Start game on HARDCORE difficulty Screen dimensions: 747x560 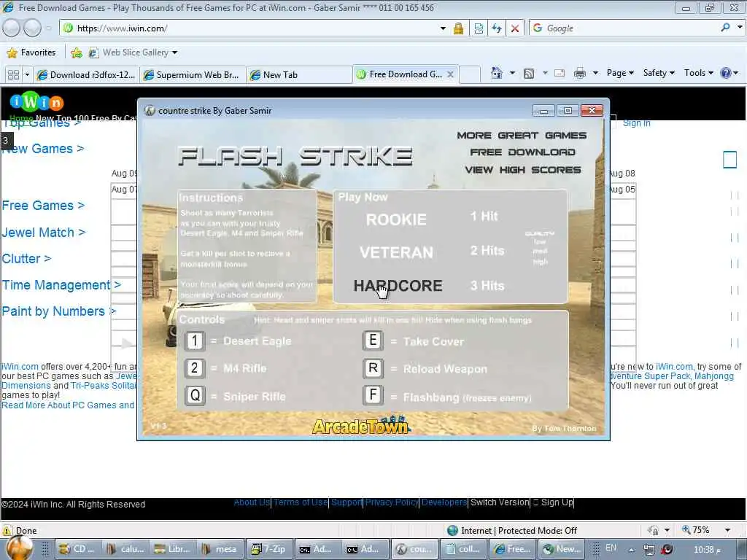398,285
